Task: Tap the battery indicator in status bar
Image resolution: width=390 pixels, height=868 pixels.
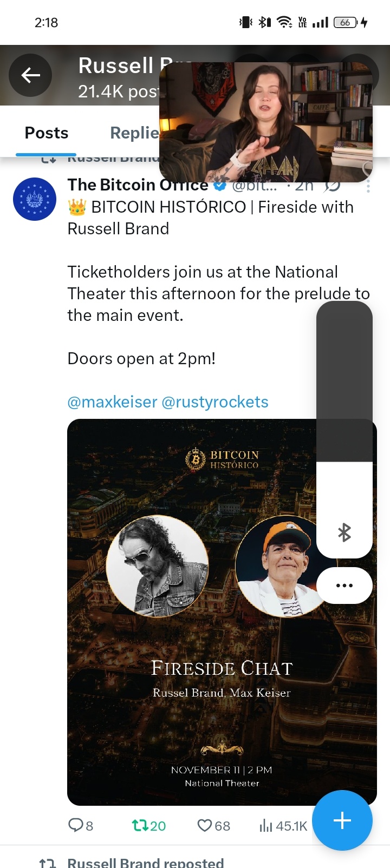Action: (x=346, y=22)
